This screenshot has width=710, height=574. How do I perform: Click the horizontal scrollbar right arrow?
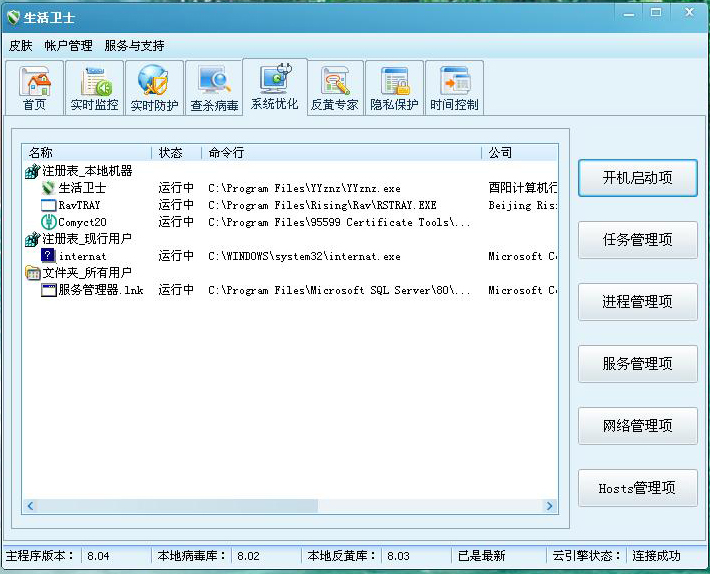(x=550, y=507)
